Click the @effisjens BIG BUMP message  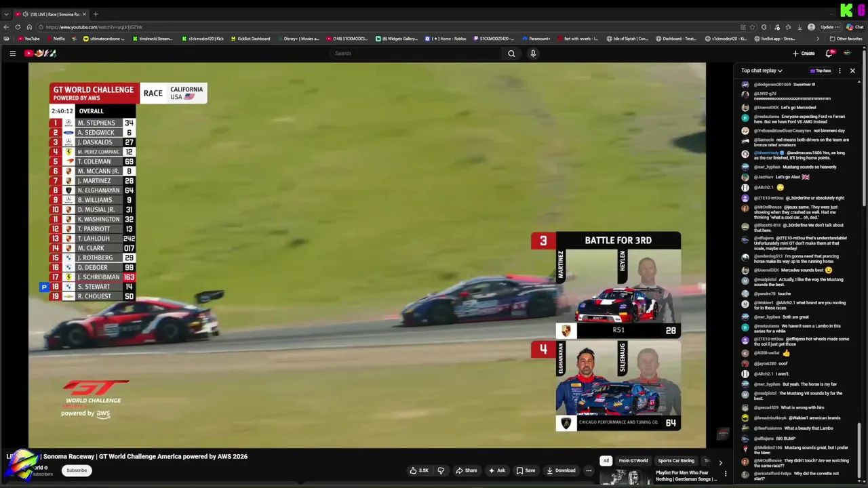click(770, 439)
